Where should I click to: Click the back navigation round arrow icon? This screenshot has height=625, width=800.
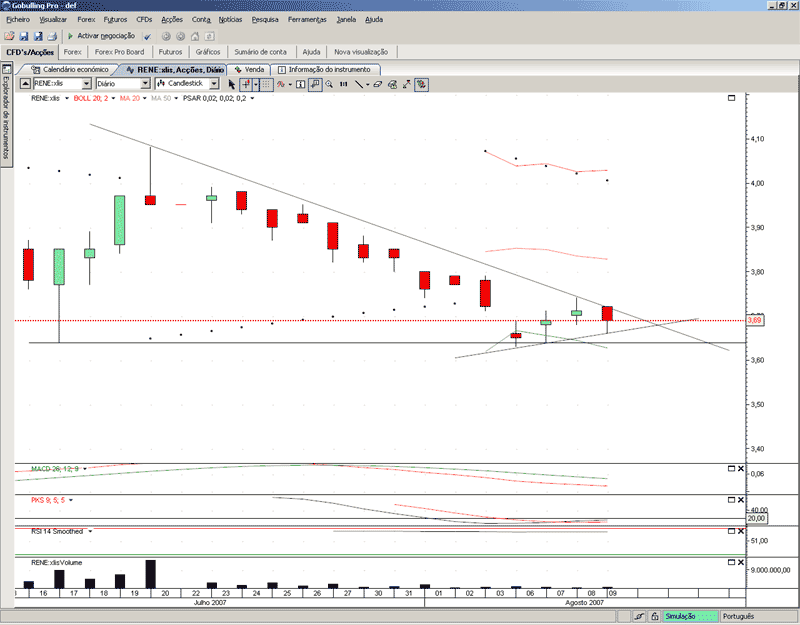[x=166, y=36]
